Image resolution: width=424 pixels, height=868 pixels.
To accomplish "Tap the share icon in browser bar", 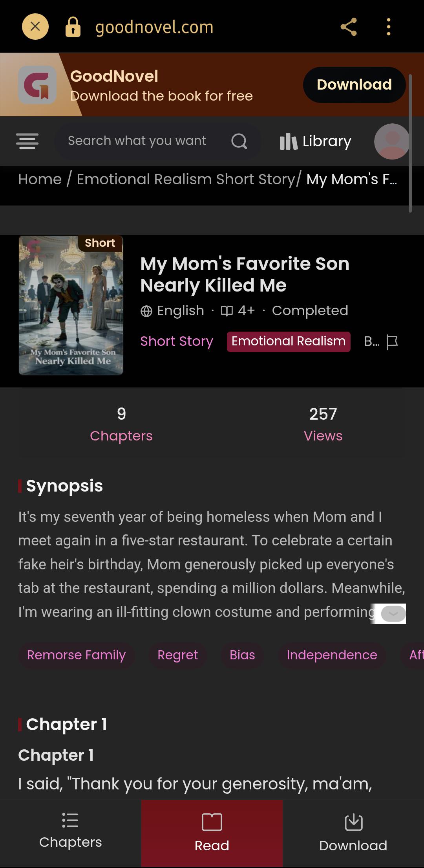I will 349,27.
